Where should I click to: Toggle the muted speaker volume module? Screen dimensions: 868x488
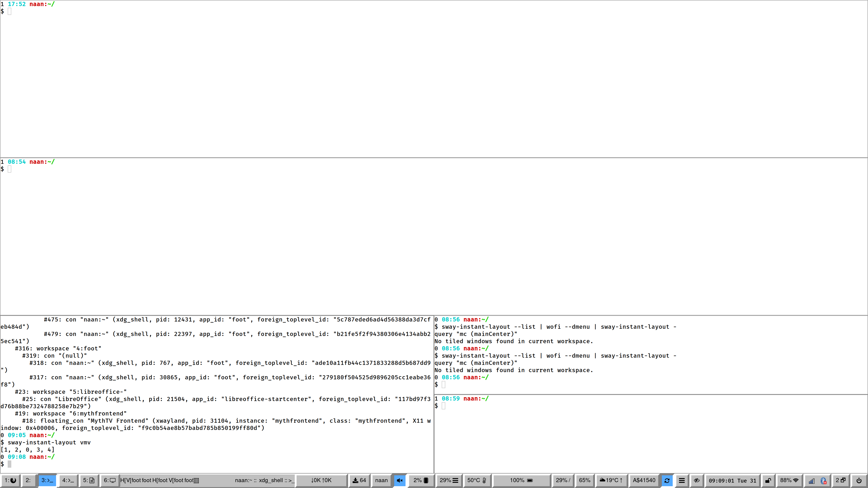(400, 480)
